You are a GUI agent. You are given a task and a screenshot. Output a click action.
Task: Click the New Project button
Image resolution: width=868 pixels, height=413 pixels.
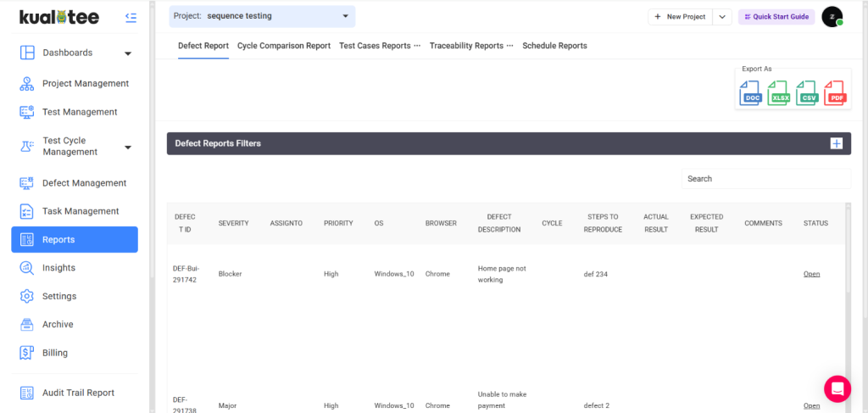680,17
